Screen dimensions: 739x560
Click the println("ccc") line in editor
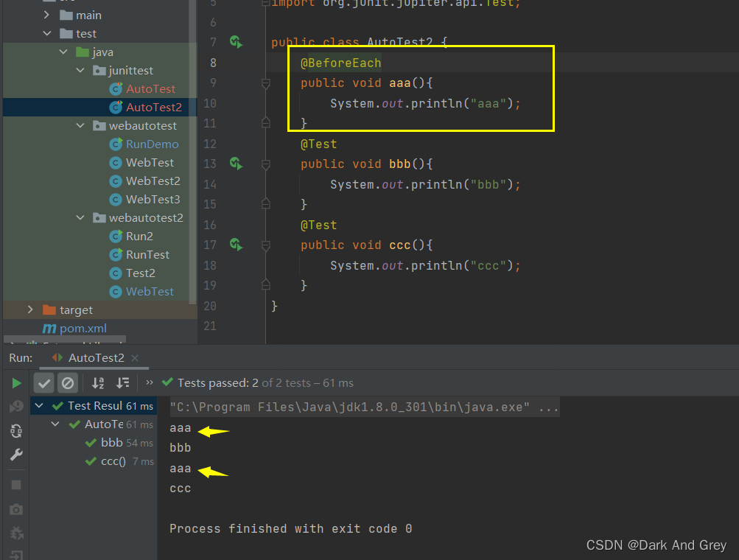coord(425,265)
